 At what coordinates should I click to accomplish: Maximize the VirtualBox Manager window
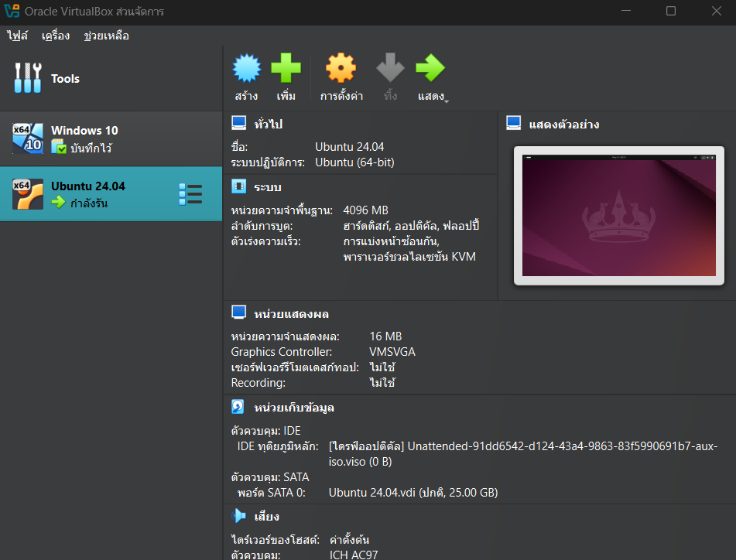(x=671, y=11)
